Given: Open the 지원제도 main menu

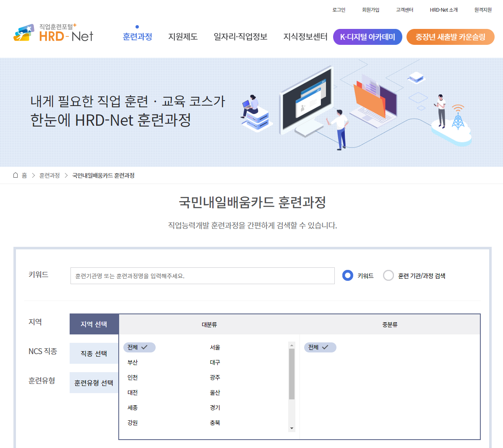Looking at the screenshot, I should [183, 36].
